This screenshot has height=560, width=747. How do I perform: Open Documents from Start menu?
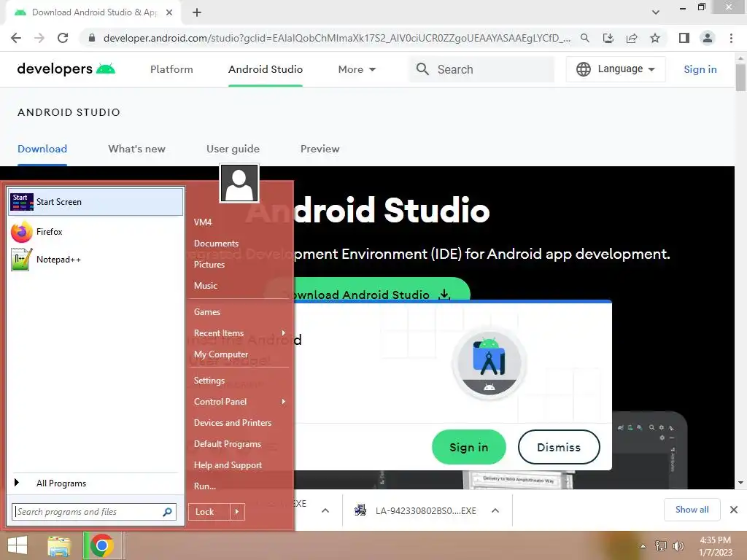(216, 244)
